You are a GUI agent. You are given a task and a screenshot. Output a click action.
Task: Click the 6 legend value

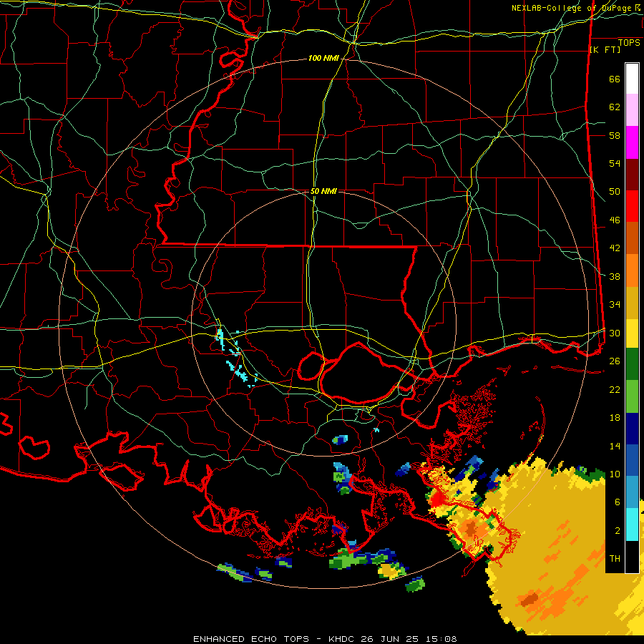618,502
